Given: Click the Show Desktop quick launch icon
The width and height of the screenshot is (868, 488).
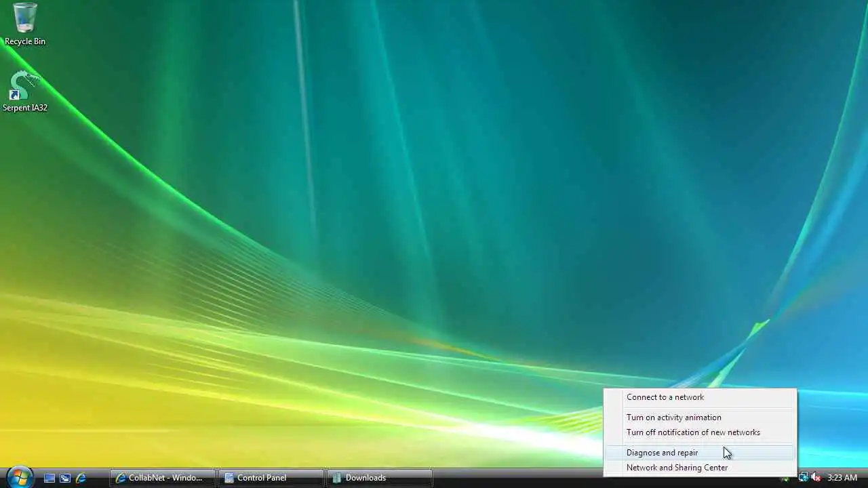Looking at the screenshot, I should click(50, 478).
